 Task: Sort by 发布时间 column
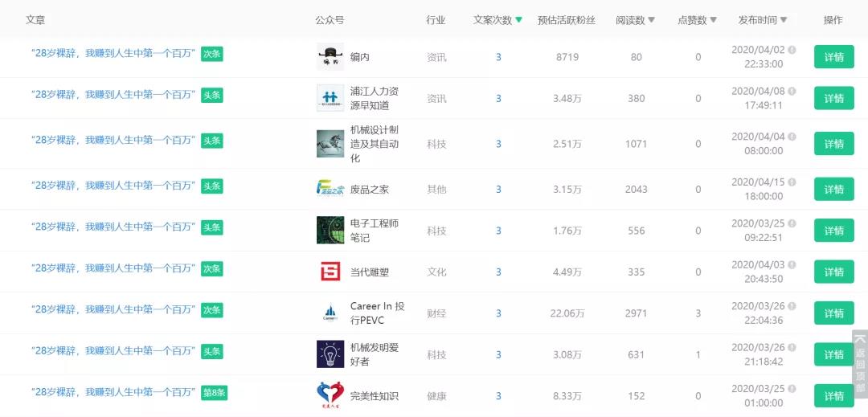pyautogui.click(x=784, y=20)
